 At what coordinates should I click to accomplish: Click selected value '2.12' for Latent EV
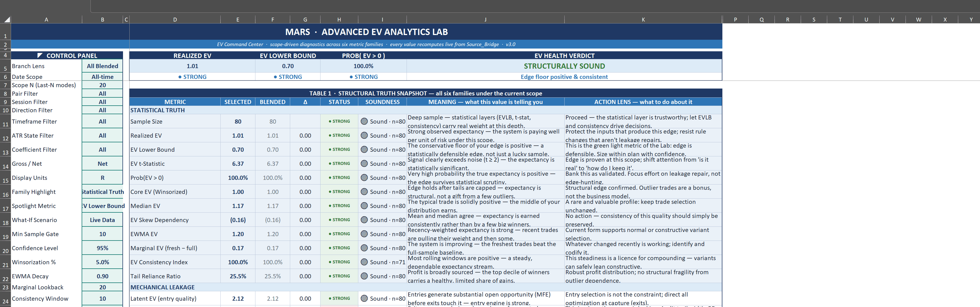coord(238,299)
